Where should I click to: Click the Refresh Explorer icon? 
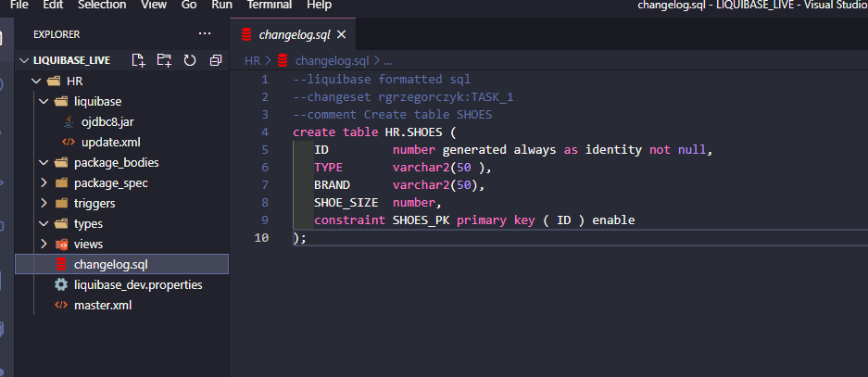190,60
